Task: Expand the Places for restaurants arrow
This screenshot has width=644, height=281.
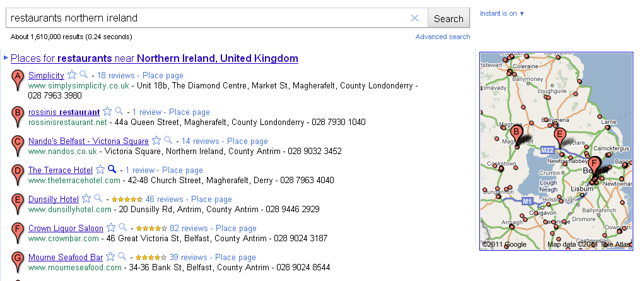Action: (6, 57)
